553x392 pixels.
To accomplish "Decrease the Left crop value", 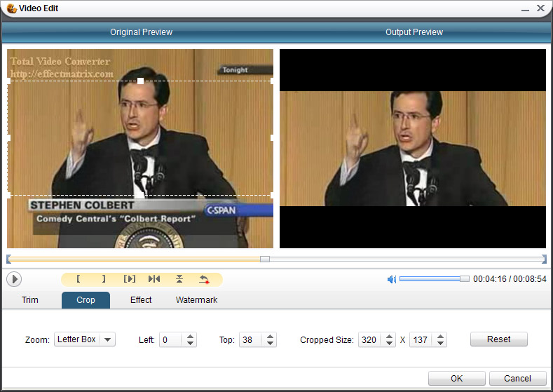I will point(190,343).
